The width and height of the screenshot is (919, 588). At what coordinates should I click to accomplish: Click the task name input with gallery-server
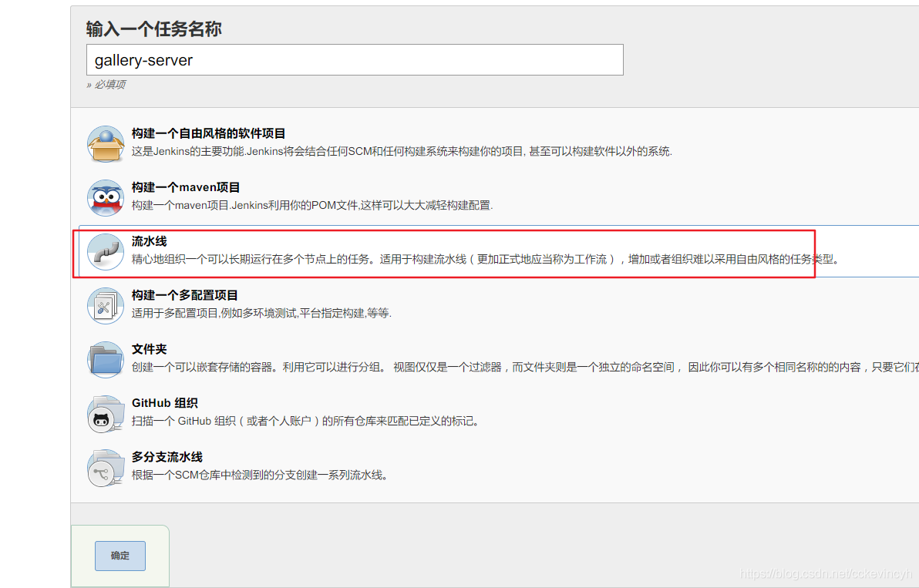click(355, 60)
